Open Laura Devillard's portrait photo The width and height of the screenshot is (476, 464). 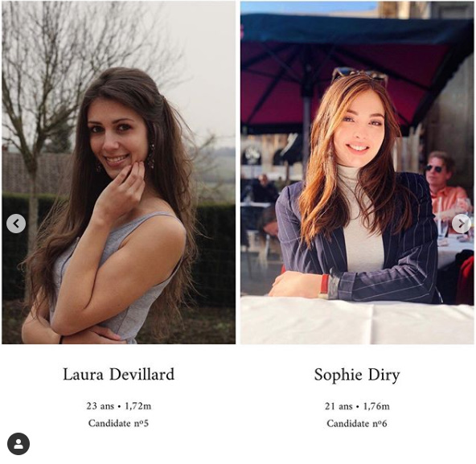[119, 172]
